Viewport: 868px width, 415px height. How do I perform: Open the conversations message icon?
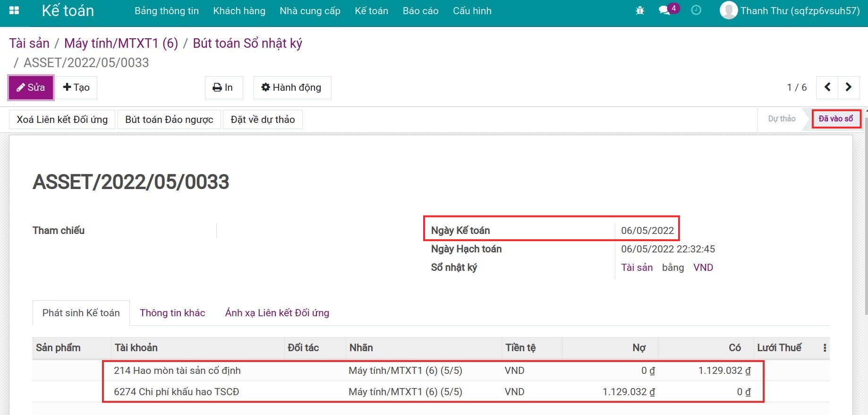664,10
